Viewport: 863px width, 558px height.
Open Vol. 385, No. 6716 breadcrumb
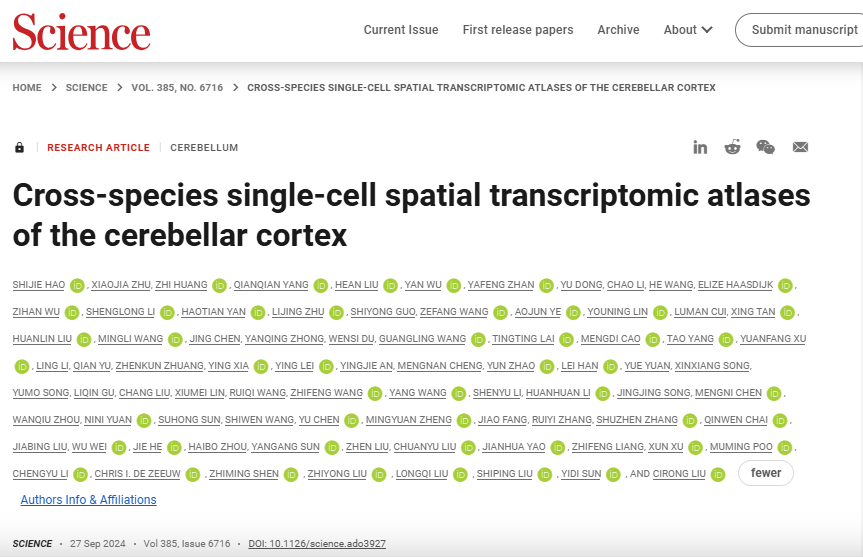[x=177, y=87]
